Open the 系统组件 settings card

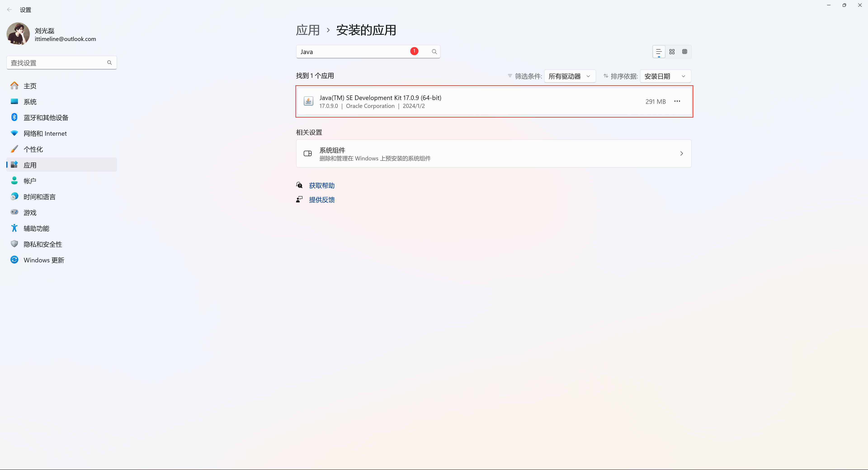pos(494,154)
